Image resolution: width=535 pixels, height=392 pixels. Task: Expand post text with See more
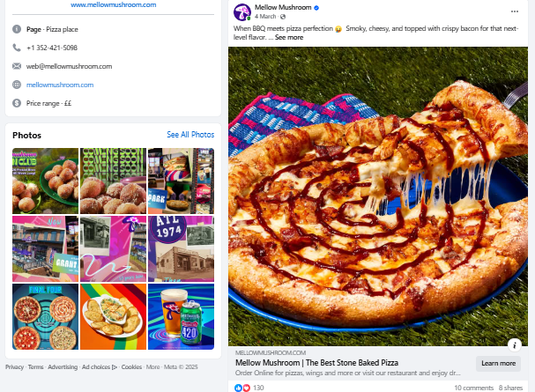[289, 37]
